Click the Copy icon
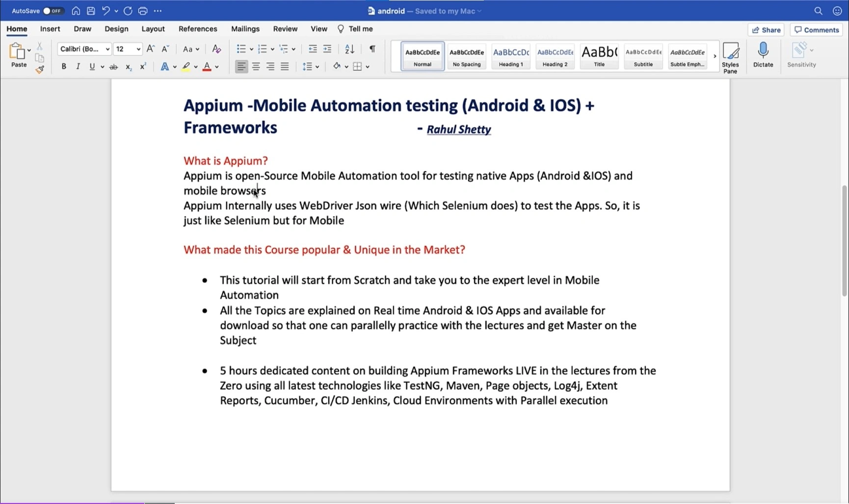Screen dimensions: 849x504 (40, 58)
